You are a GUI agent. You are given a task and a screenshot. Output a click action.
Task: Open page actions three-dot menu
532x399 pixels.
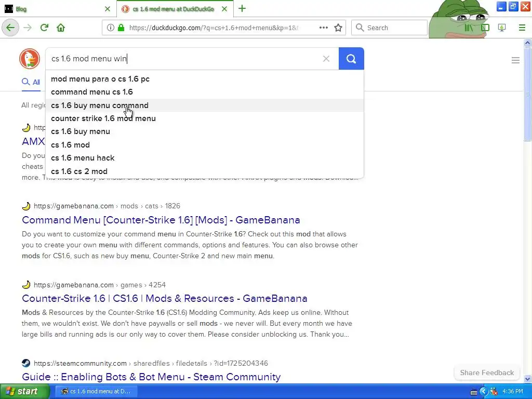(323, 28)
